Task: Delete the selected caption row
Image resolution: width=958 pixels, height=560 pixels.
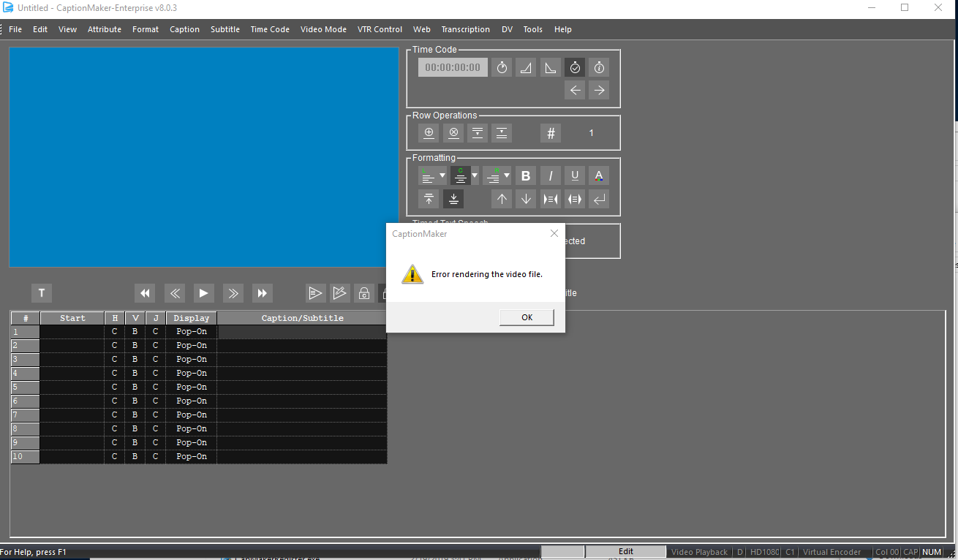Action: 453,132
